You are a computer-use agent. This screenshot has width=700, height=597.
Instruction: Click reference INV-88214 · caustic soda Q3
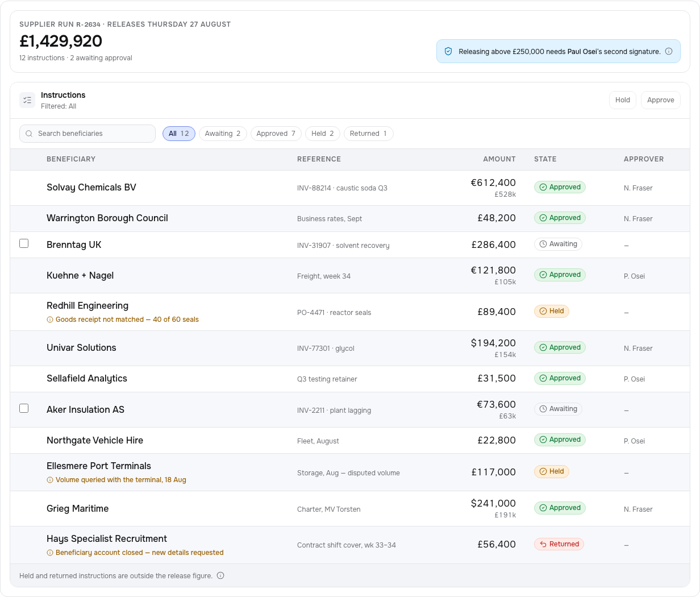point(342,188)
